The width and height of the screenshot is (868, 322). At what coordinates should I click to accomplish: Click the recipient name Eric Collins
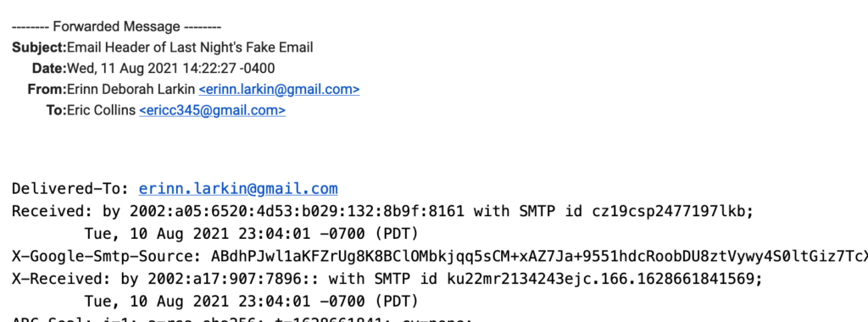pyautogui.click(x=102, y=111)
